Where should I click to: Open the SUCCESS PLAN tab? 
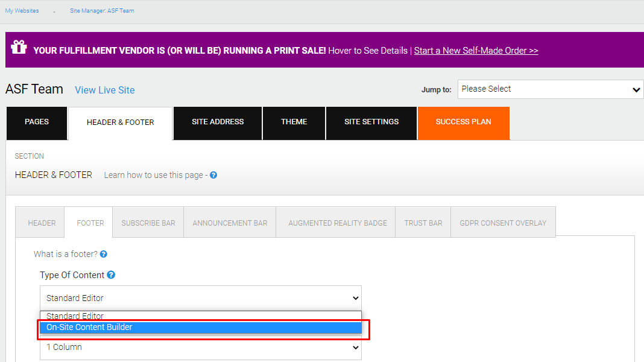(463, 122)
